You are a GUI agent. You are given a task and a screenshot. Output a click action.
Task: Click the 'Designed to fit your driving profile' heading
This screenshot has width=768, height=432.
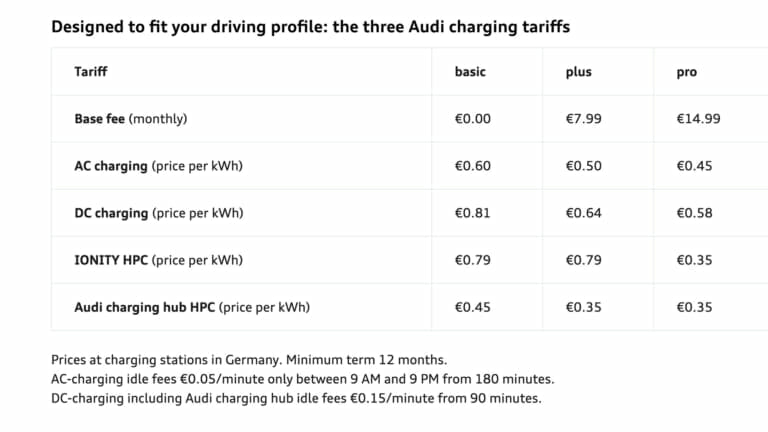[x=310, y=27]
